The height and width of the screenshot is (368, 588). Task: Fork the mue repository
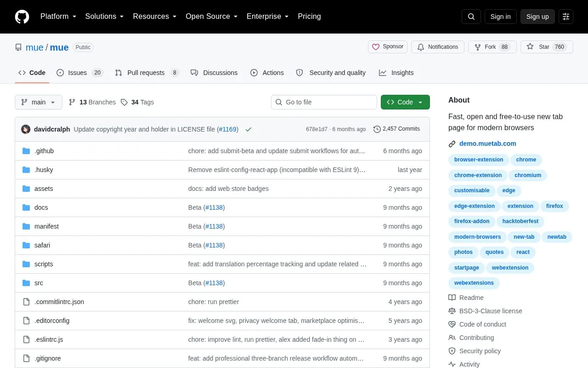coord(492,47)
